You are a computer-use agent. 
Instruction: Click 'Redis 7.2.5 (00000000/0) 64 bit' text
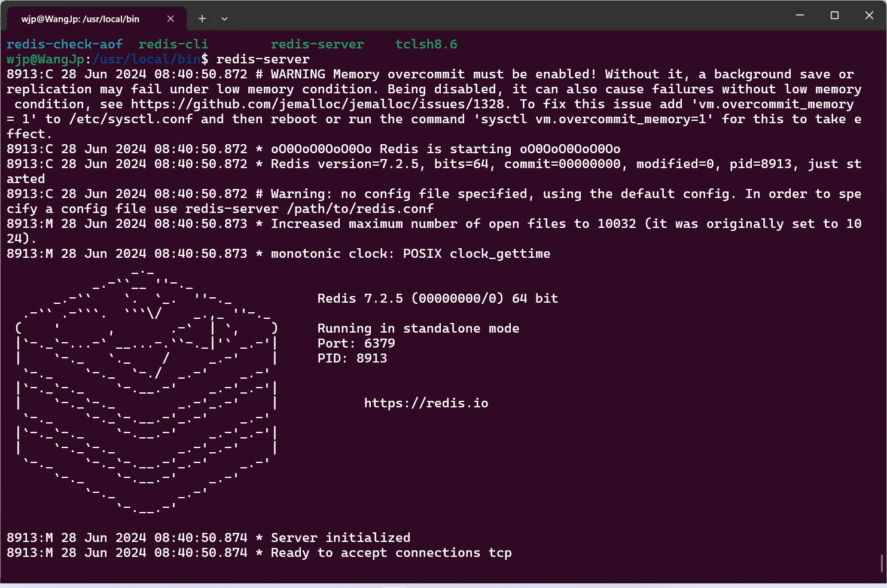click(x=438, y=298)
